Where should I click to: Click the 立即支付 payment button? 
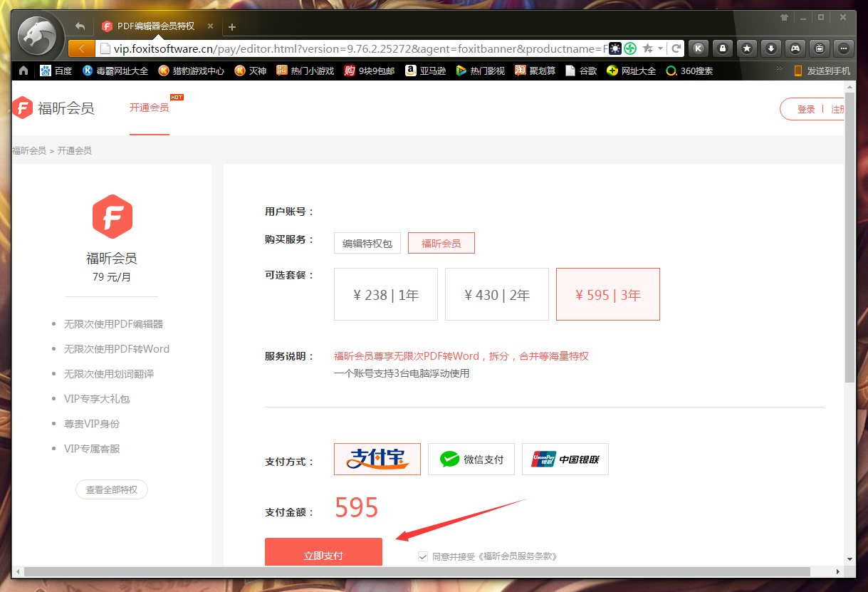(323, 552)
